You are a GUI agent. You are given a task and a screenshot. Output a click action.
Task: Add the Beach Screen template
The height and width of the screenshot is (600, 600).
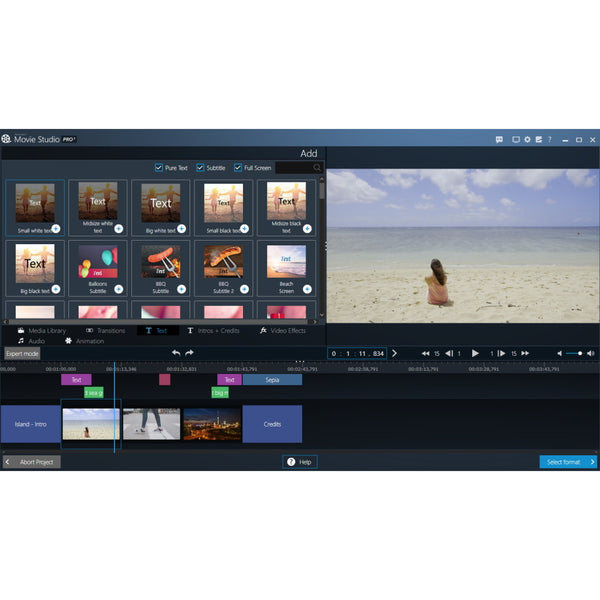click(307, 289)
